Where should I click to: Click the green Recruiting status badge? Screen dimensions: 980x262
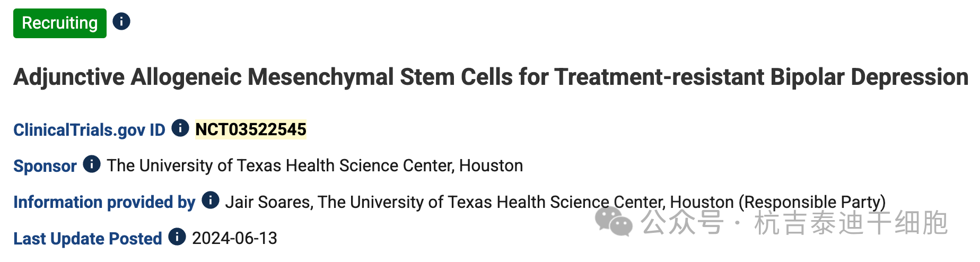click(x=59, y=23)
